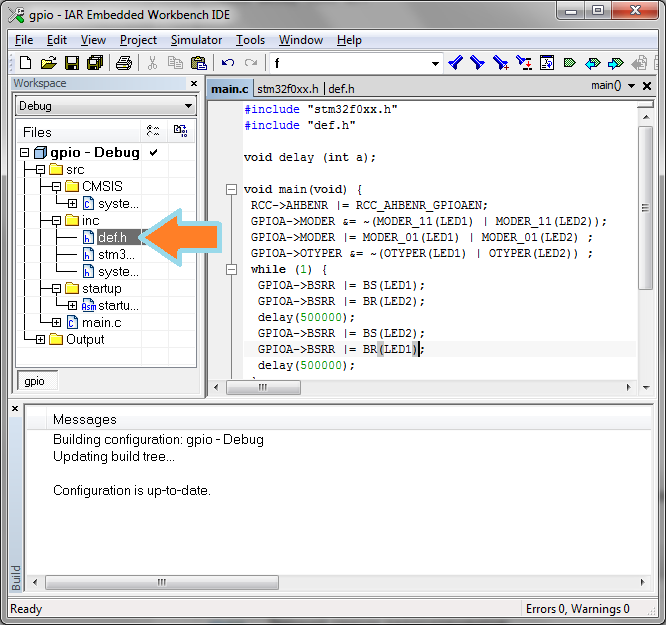Open the File menu

[x=24, y=40]
